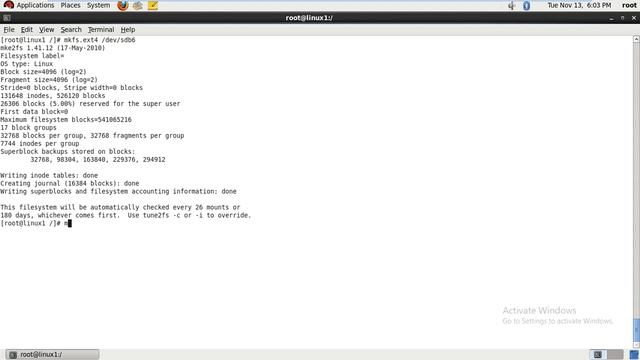Open the terminal window menu icon in title bar
This screenshot has height=360, width=640.
coord(7,18)
